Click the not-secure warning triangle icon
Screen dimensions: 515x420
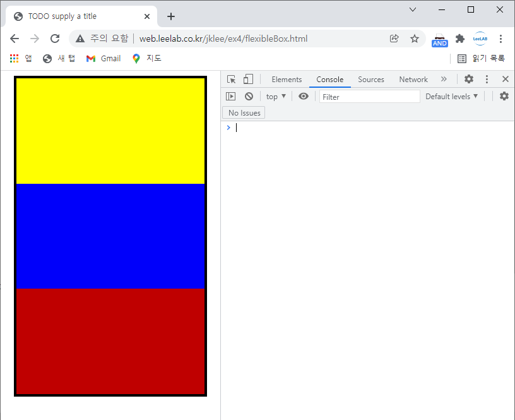point(80,39)
